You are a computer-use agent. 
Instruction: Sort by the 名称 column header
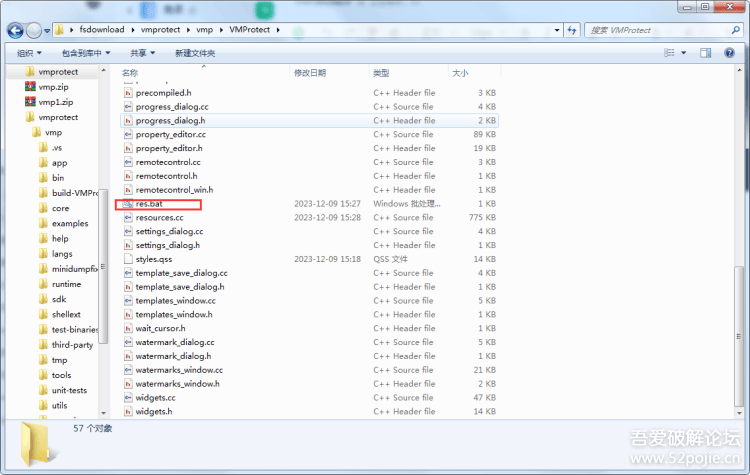click(130, 73)
